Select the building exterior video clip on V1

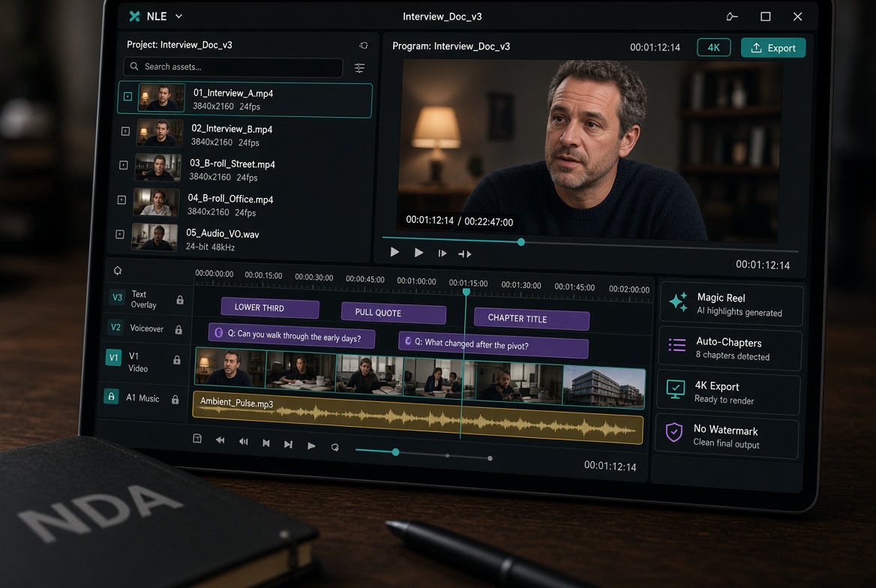click(x=604, y=387)
